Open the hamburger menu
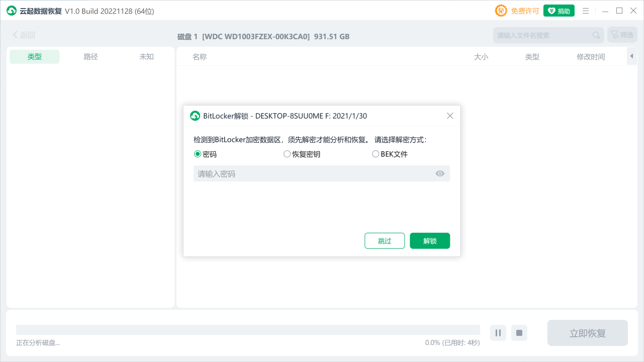Viewport: 644px width, 362px height. (586, 11)
